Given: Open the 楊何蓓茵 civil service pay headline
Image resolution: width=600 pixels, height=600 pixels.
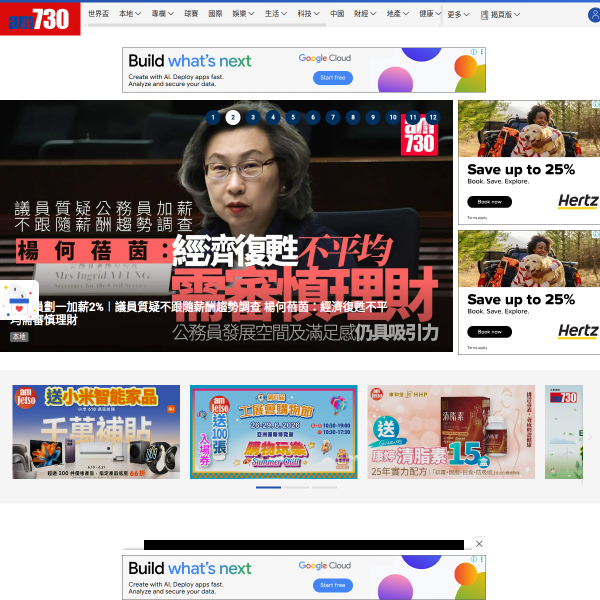Looking at the screenshot, I should click(x=199, y=313).
